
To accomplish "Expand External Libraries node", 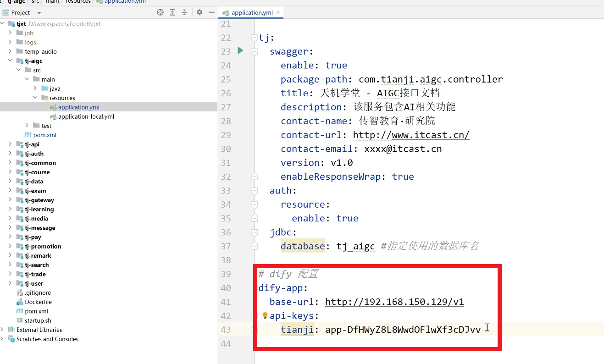I will click(3, 330).
